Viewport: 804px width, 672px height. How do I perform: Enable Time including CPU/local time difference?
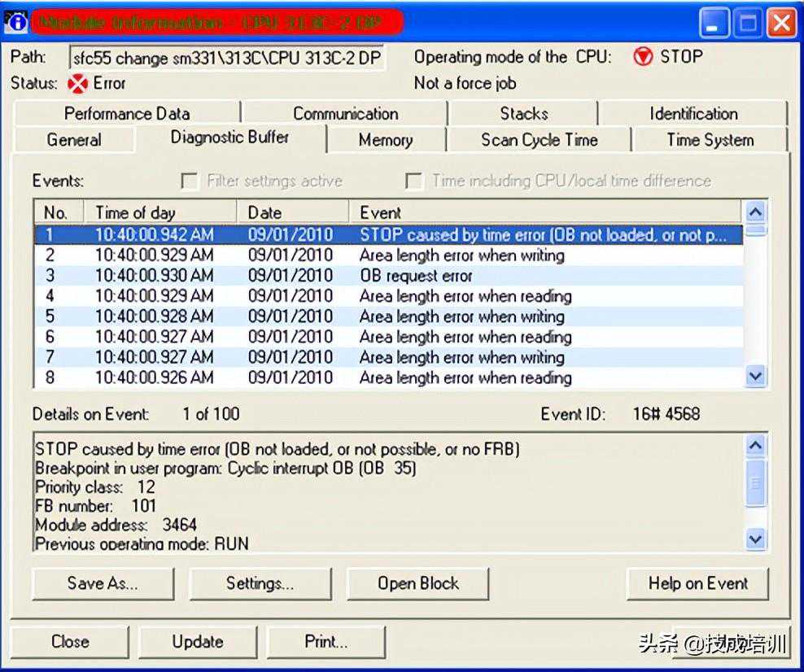point(414,181)
